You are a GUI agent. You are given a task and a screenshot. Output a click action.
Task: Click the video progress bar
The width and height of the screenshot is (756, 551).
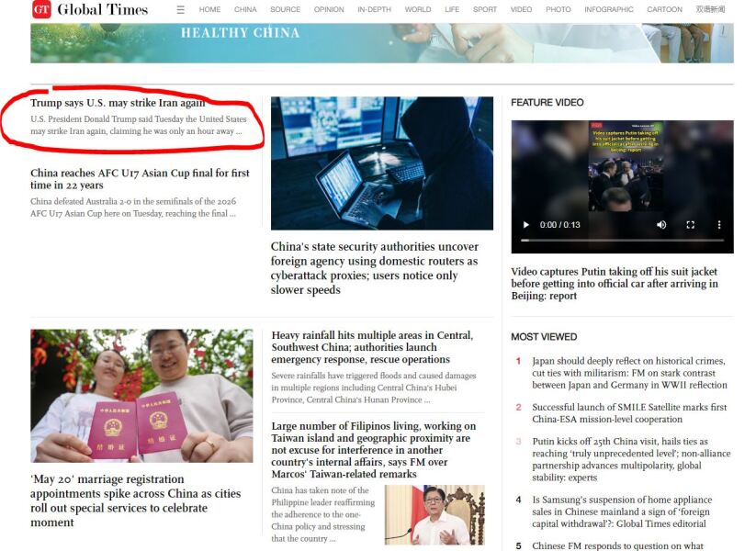[x=623, y=240]
